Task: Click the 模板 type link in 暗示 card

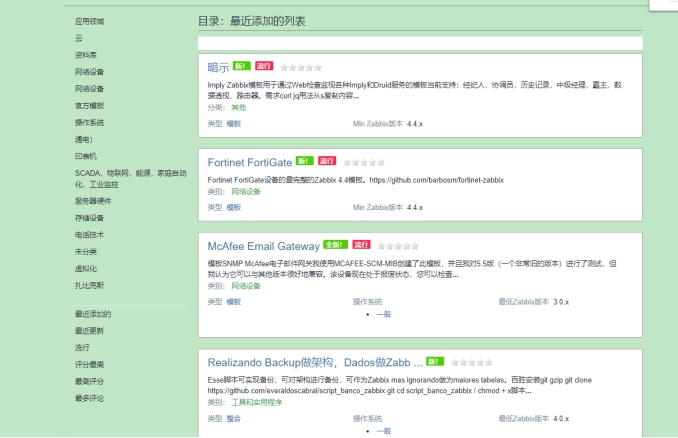Action: pos(234,124)
